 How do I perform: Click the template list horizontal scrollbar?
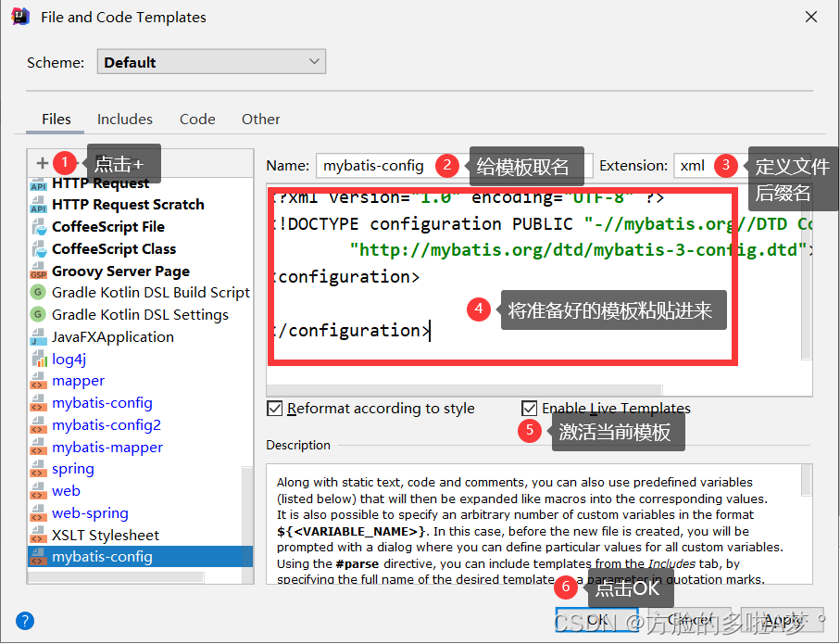(116, 577)
